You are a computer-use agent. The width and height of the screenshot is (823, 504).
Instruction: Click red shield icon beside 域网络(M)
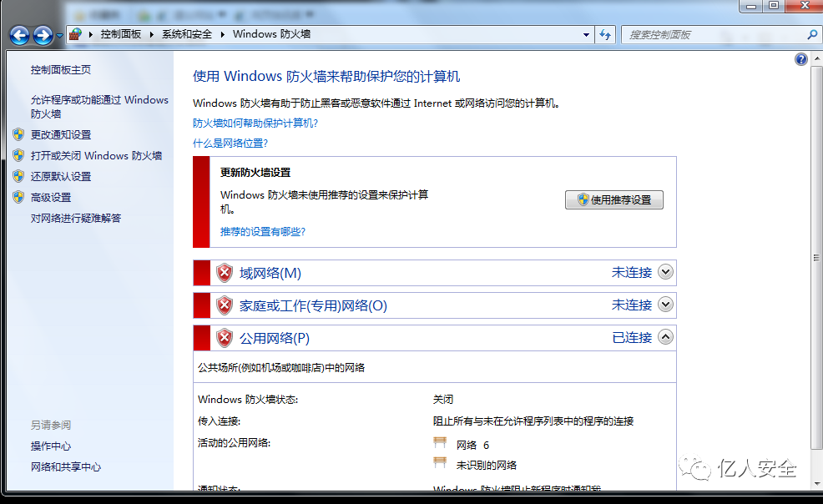225,273
